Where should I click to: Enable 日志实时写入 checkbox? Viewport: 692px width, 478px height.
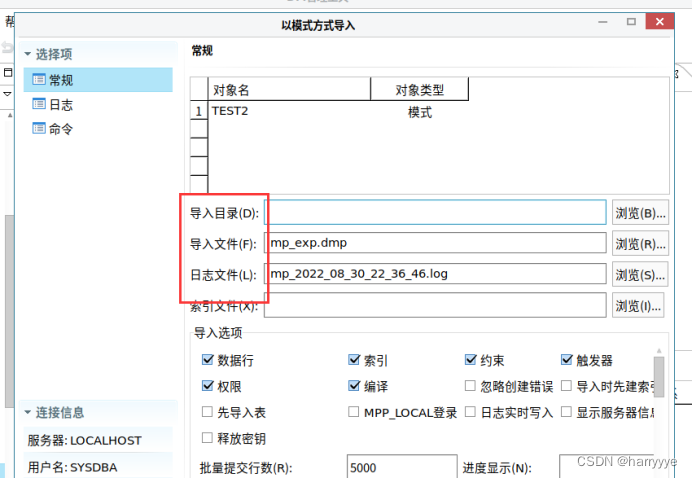tap(470, 412)
